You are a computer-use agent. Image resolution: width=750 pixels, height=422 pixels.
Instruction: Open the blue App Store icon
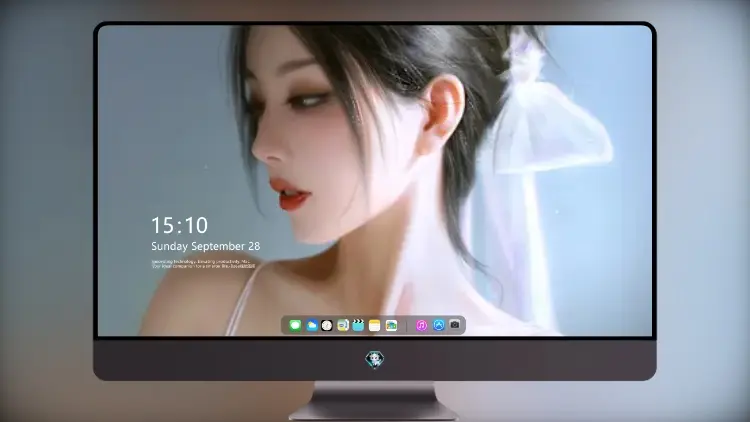click(439, 325)
